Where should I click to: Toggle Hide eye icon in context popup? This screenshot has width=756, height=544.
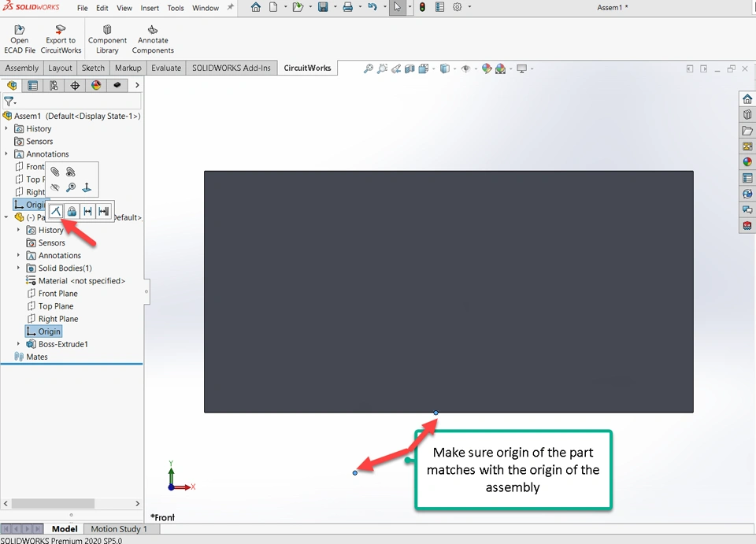click(x=55, y=187)
